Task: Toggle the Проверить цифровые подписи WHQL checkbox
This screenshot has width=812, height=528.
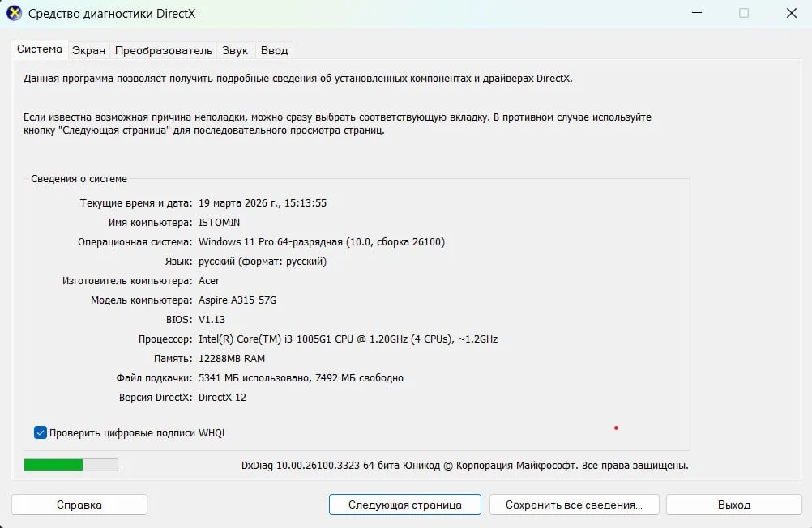Action: tap(41, 432)
